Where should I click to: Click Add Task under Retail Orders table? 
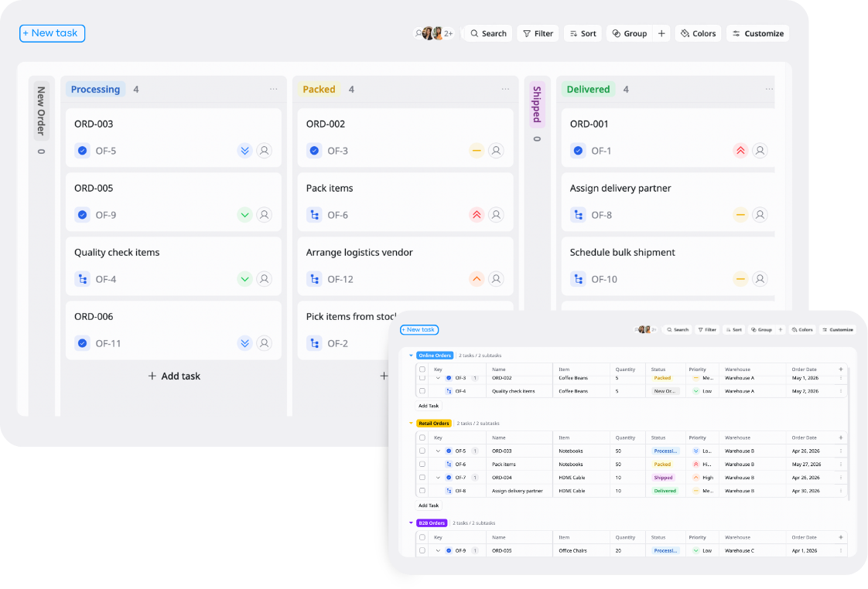pyautogui.click(x=429, y=506)
